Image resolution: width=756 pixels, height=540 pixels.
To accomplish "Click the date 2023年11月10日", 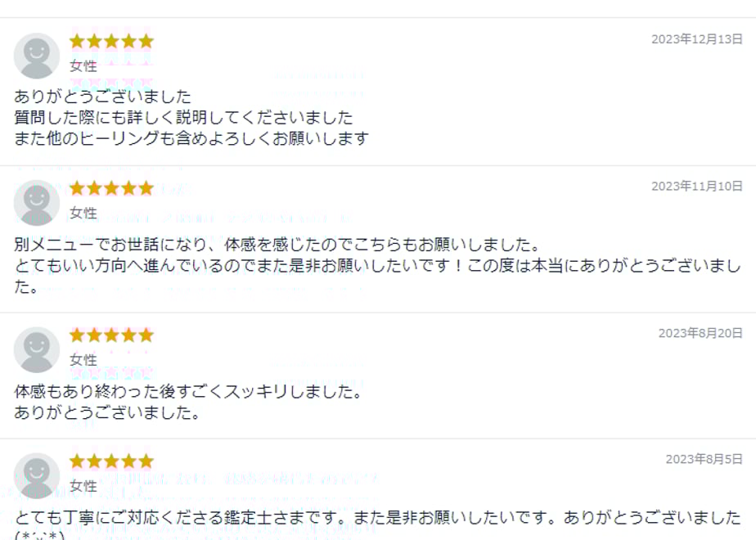I will [x=697, y=187].
